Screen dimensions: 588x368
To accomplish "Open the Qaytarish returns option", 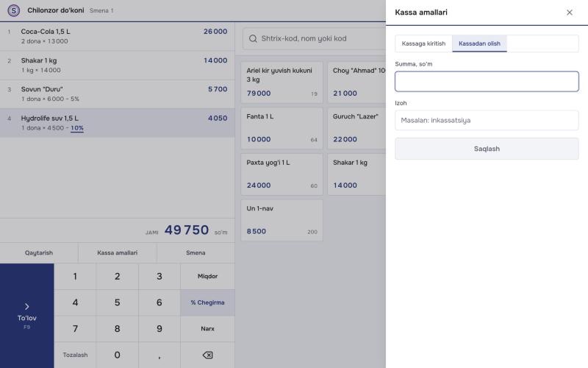I will pyautogui.click(x=39, y=252).
